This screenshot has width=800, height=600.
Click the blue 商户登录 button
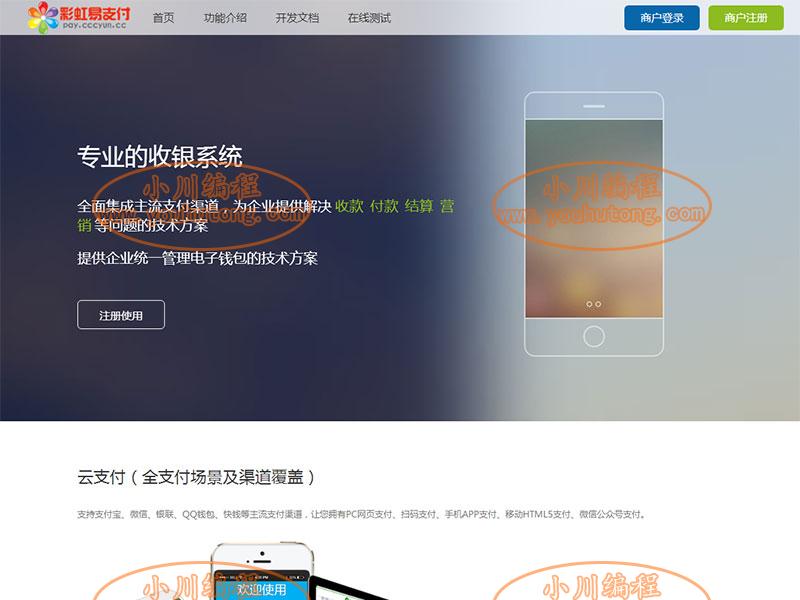(662, 18)
